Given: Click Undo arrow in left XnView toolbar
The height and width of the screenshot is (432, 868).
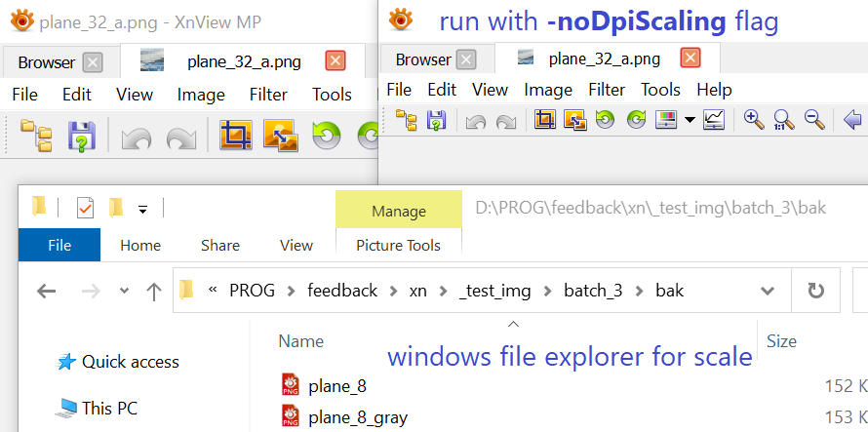Looking at the screenshot, I should pyautogui.click(x=137, y=137).
